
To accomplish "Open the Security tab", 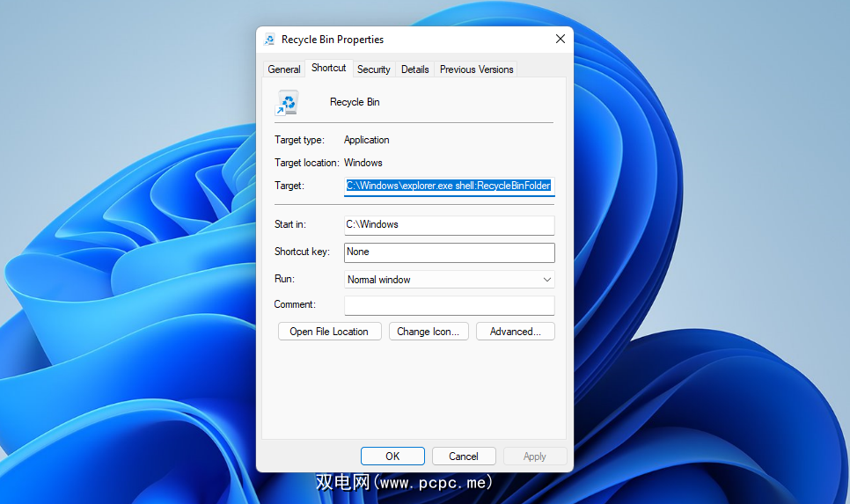I will click(x=373, y=69).
